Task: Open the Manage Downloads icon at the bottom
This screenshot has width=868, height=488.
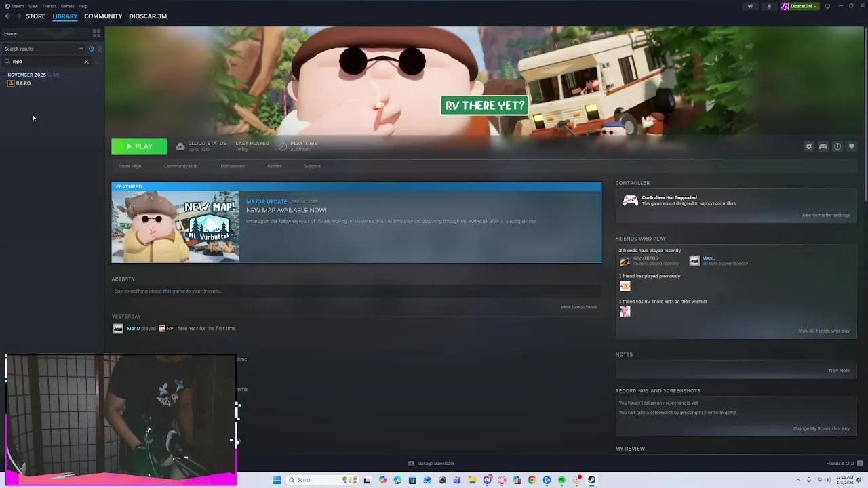Action: [411, 464]
